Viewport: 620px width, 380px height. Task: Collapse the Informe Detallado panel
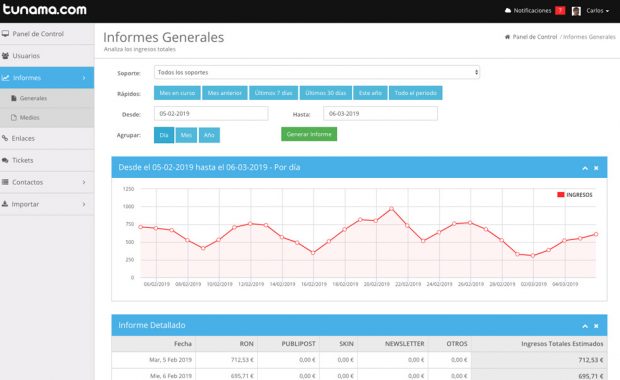coord(585,326)
